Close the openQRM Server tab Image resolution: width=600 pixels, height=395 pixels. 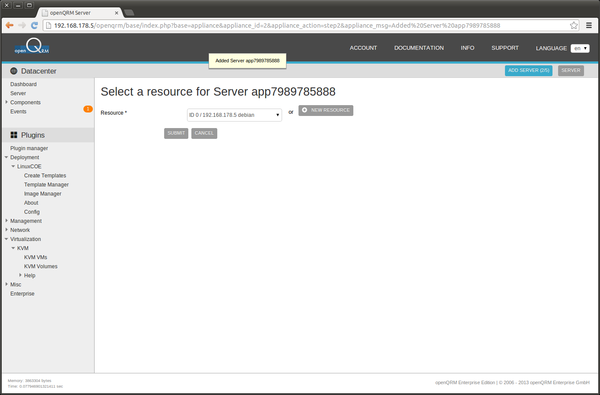pos(117,13)
